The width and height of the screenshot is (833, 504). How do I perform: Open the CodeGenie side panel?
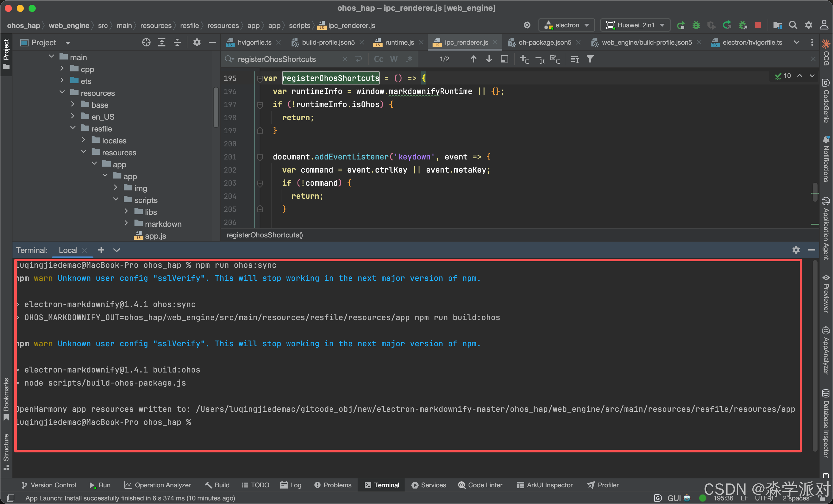[826, 101]
